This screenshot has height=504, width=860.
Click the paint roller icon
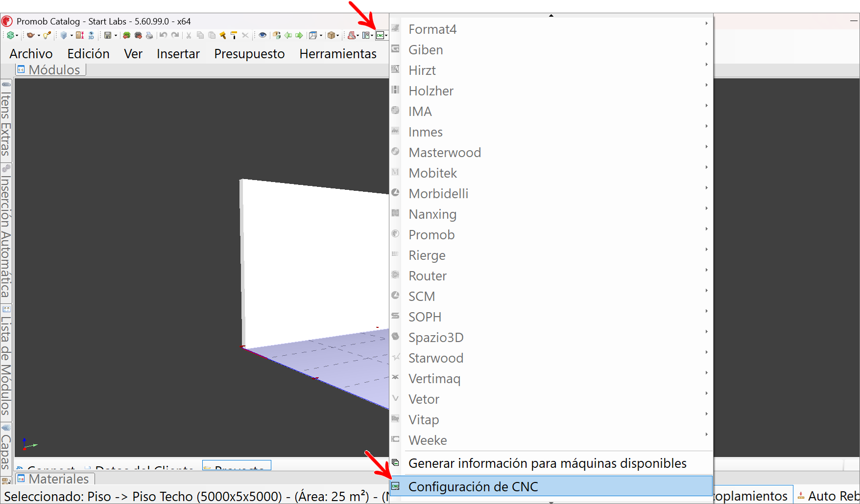234,35
